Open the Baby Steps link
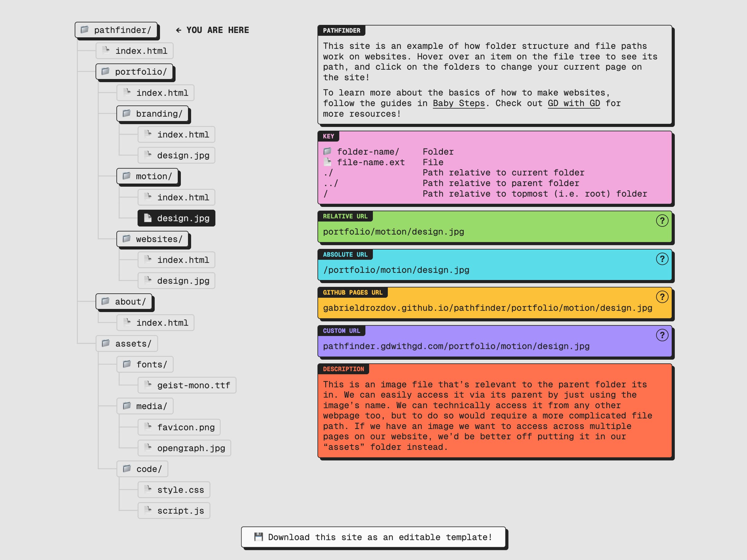This screenshot has height=560, width=747. [458, 103]
